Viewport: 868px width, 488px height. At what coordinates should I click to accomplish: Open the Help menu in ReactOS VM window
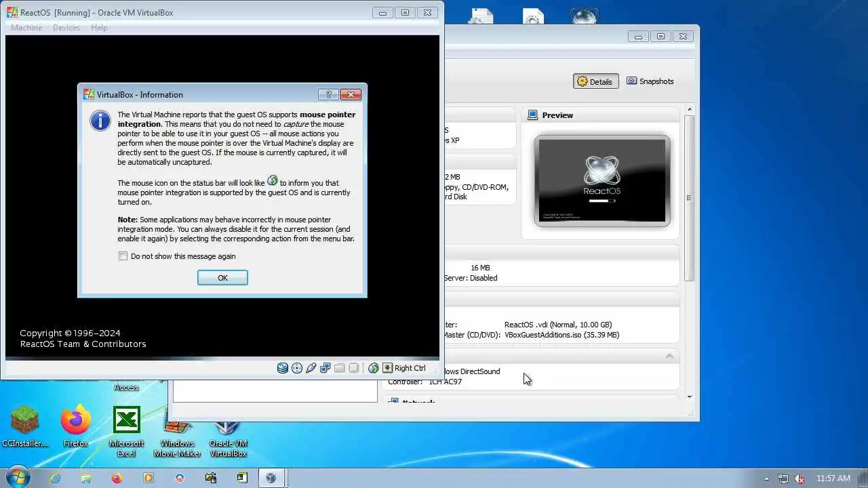(99, 28)
